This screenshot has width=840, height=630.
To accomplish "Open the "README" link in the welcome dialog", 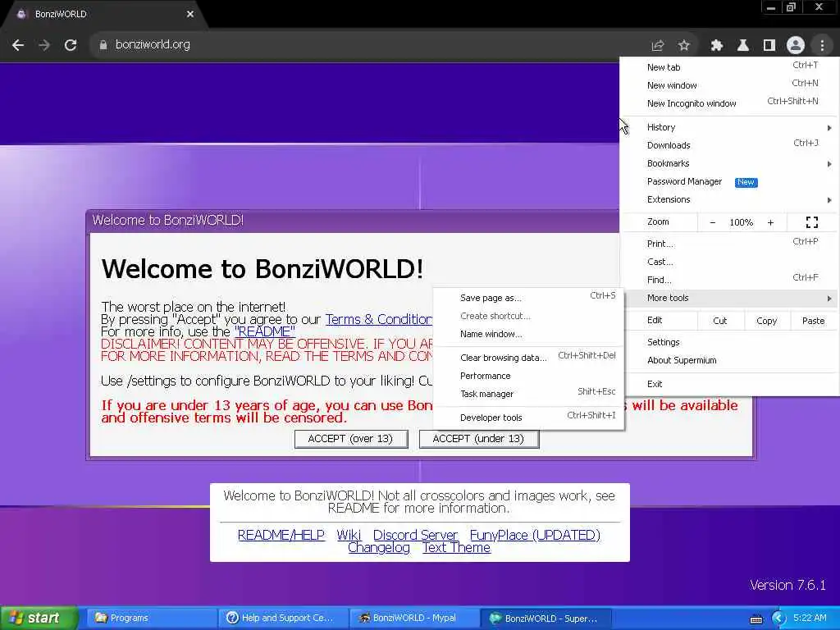I will 265,331.
